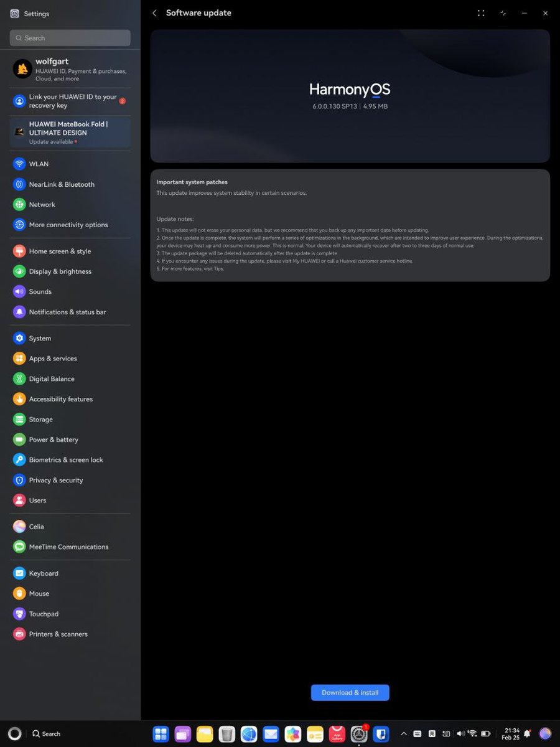This screenshot has width=560, height=747.
Task: Open Celia assistant settings
Action: [70, 527]
